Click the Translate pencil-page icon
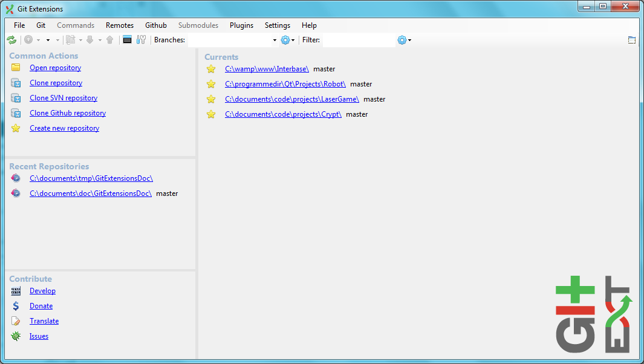 pyautogui.click(x=16, y=321)
